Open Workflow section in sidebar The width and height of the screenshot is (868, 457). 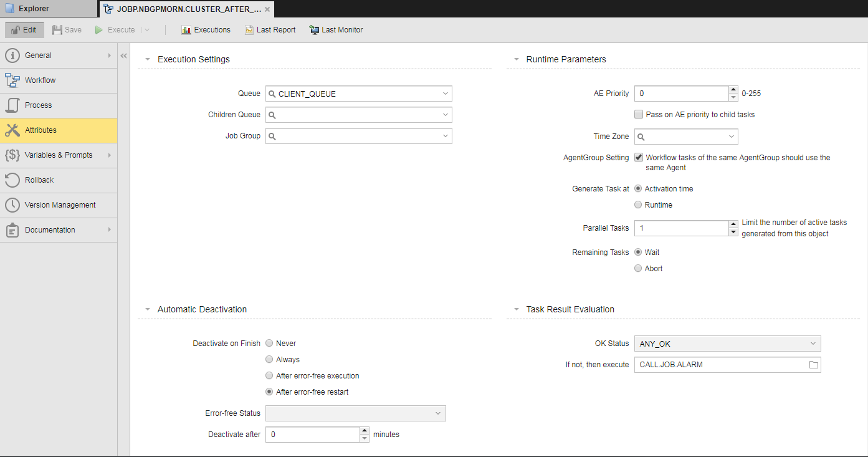click(x=59, y=80)
